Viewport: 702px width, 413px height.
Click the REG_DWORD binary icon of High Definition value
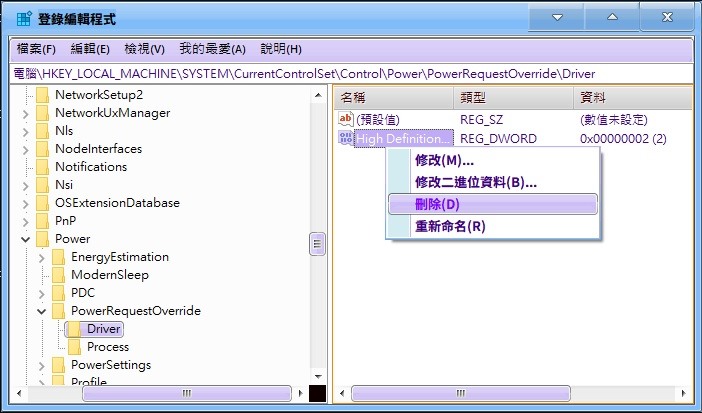[346, 138]
